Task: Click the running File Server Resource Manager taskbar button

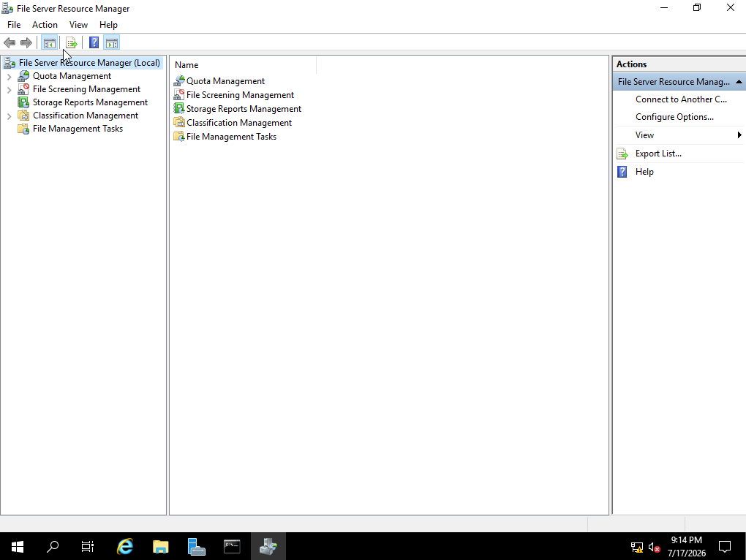Action: point(268,547)
